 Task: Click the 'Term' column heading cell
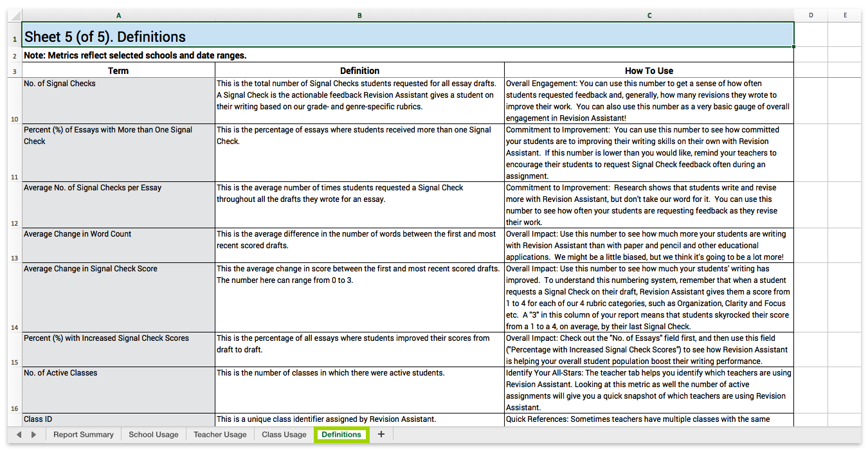click(x=118, y=71)
